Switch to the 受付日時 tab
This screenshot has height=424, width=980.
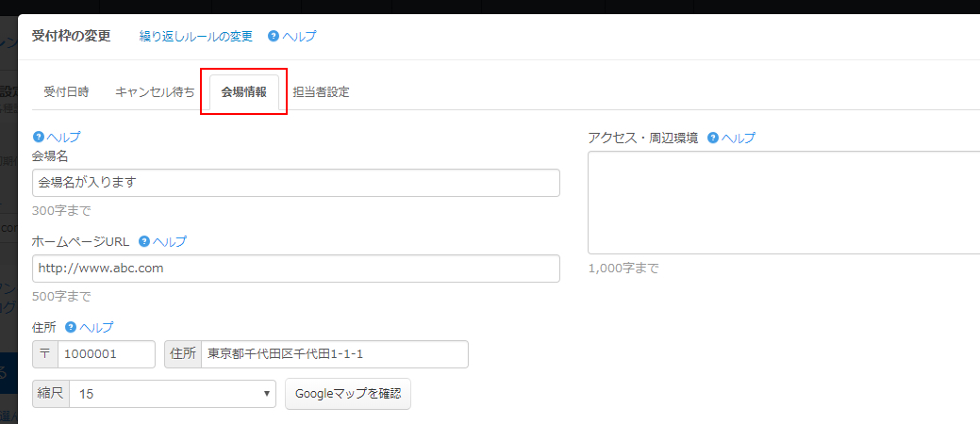[x=66, y=92]
